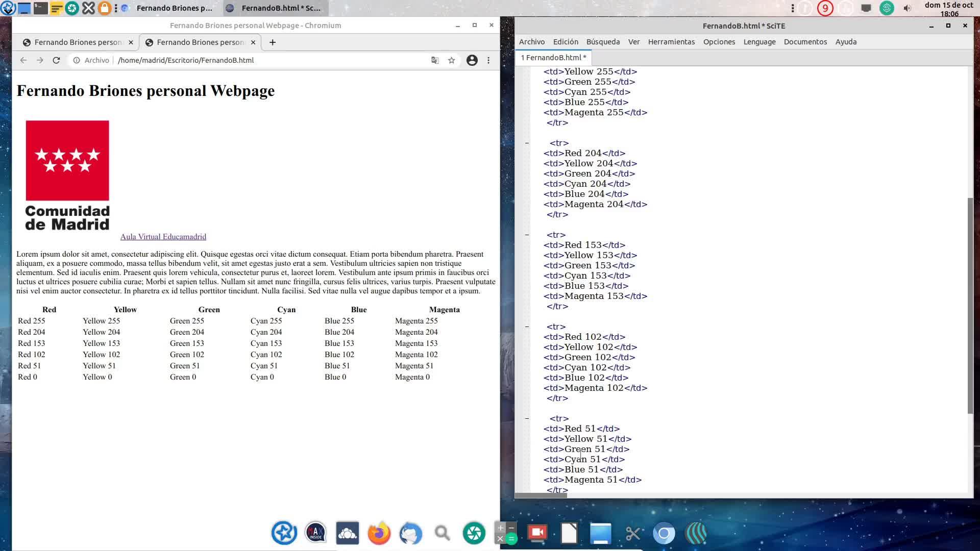Open Chromium's three-dot customize menu

pos(488,60)
